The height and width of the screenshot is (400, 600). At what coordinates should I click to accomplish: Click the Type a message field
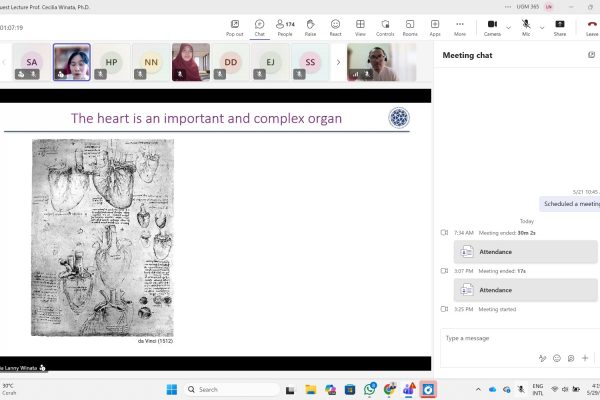point(520,338)
